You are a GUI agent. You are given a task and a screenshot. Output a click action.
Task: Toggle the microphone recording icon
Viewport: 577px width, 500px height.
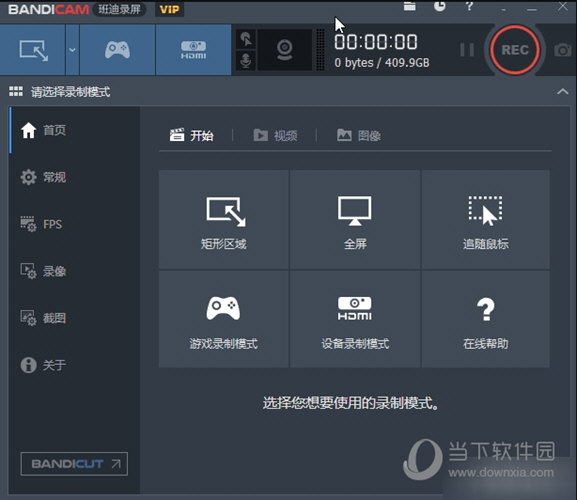click(246, 61)
